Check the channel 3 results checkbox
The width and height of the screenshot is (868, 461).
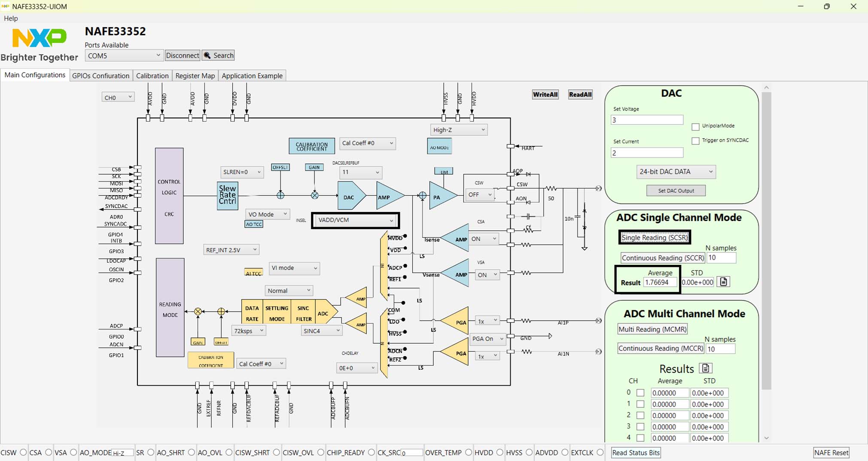640,427
